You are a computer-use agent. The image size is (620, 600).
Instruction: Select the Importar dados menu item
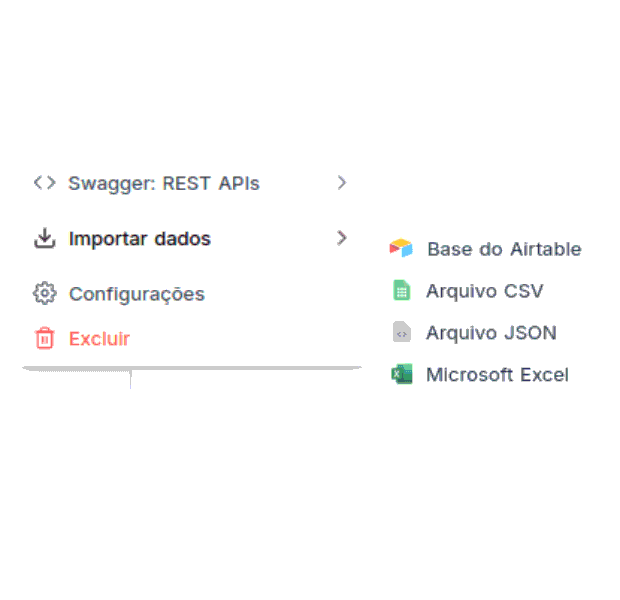click(x=139, y=239)
